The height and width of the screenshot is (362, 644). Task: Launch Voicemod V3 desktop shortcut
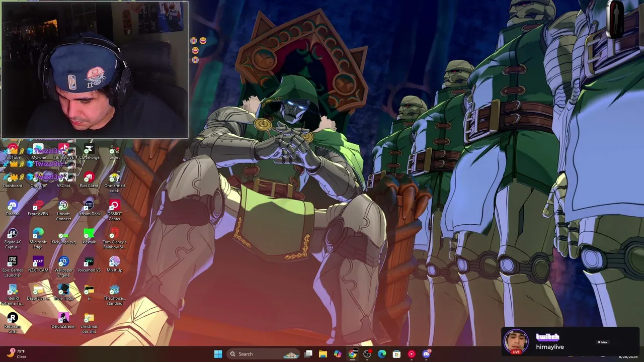click(89, 264)
